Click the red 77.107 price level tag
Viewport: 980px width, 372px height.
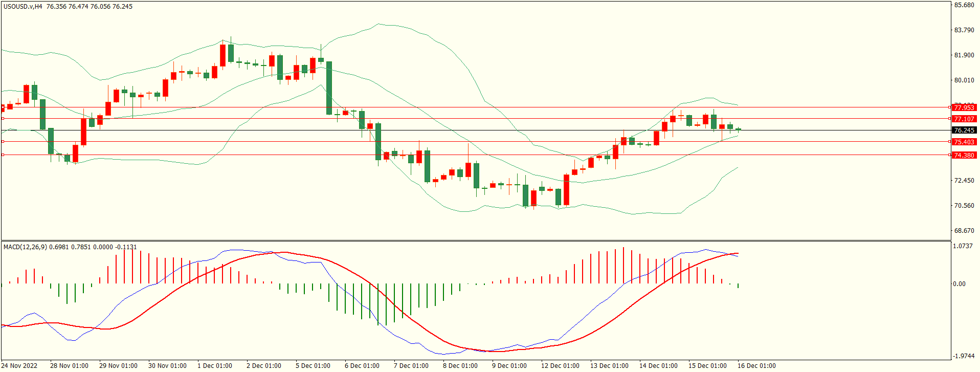click(x=964, y=119)
